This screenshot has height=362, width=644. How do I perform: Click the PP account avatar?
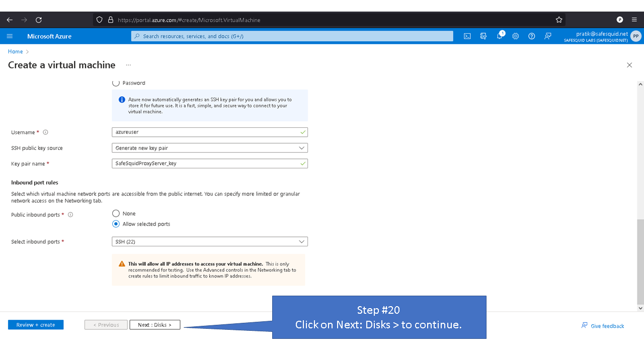coord(636,36)
